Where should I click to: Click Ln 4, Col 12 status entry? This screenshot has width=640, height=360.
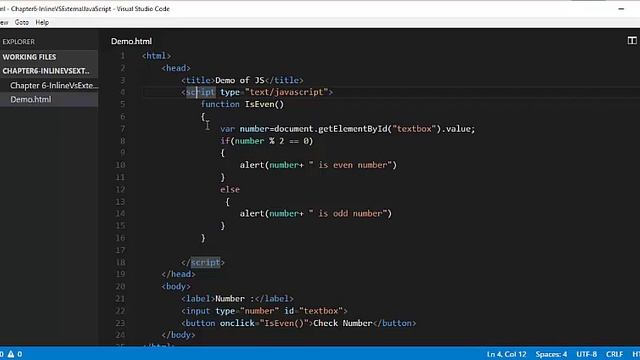tap(506, 354)
